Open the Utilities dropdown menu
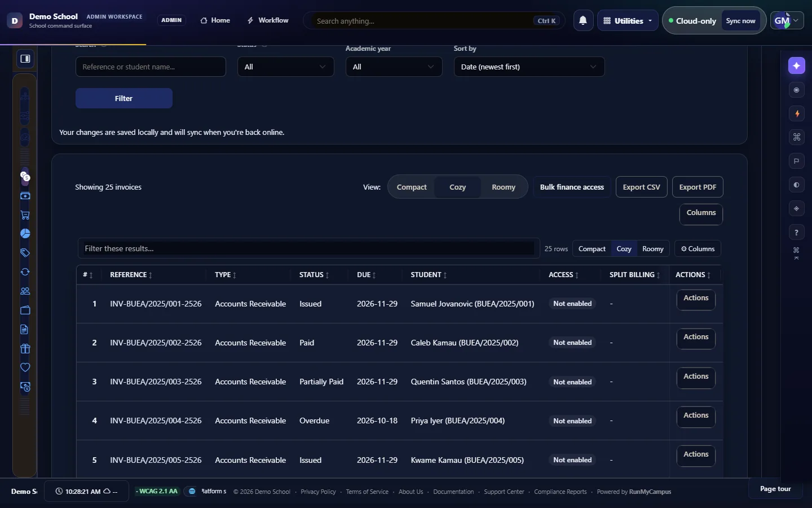 [x=628, y=21]
